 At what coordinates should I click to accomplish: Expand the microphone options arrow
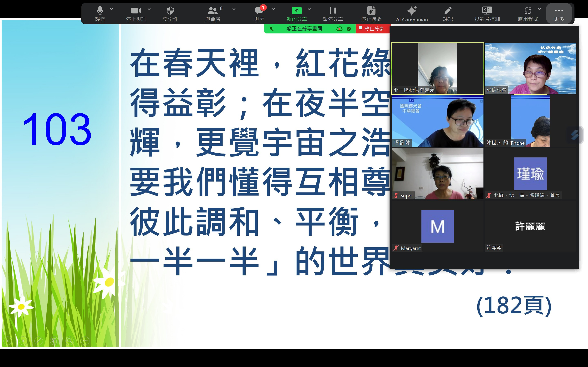pos(111,9)
